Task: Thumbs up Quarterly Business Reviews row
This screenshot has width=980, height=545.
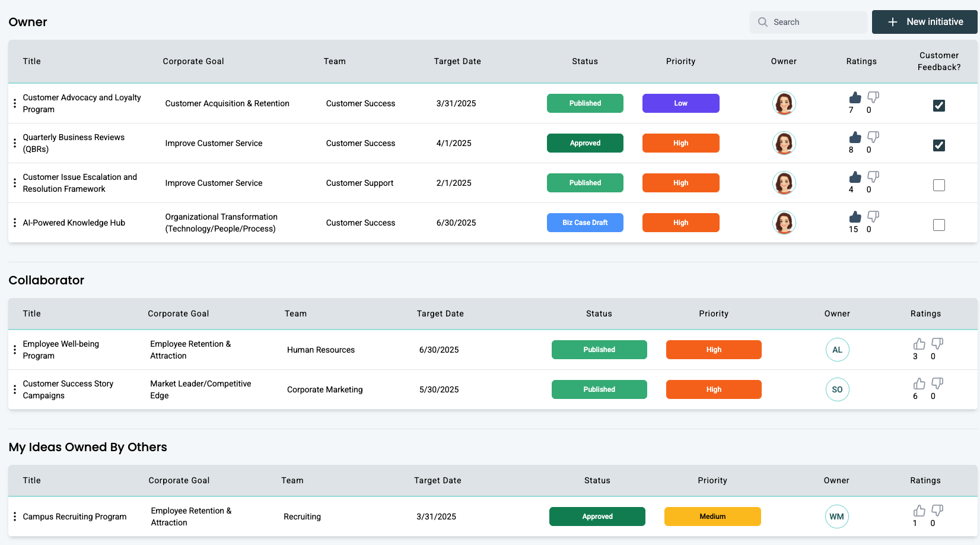Action: (x=855, y=137)
